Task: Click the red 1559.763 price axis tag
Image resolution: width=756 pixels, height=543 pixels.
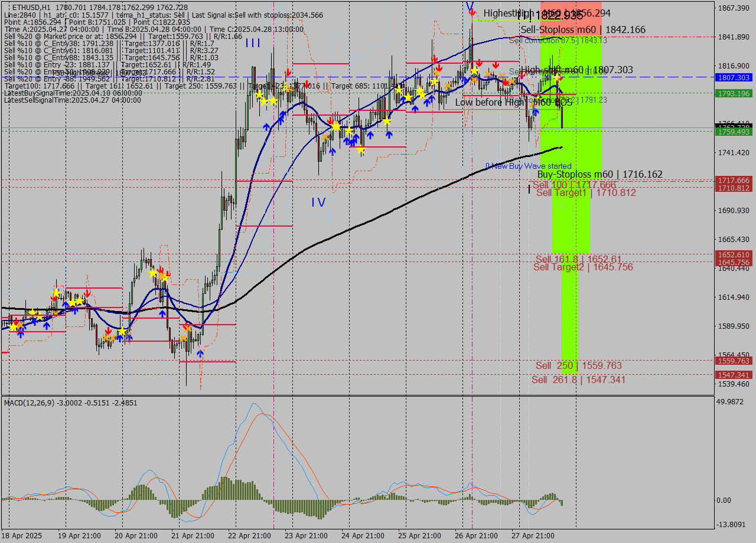Action: 733,361
